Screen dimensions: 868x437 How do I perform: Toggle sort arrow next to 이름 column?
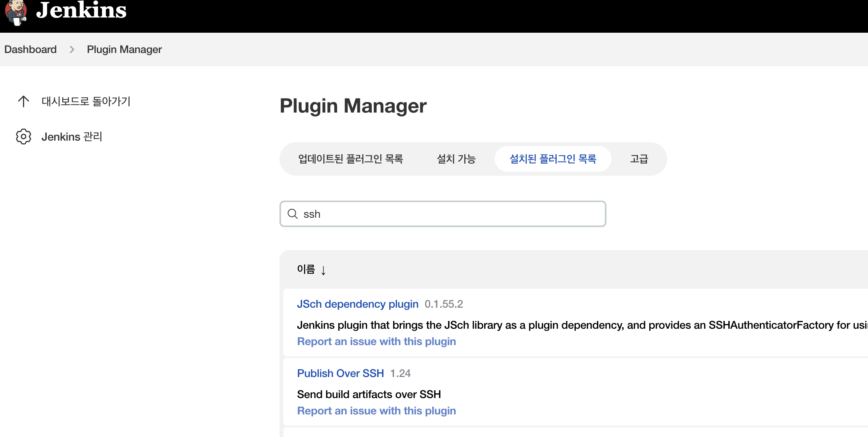pos(323,270)
